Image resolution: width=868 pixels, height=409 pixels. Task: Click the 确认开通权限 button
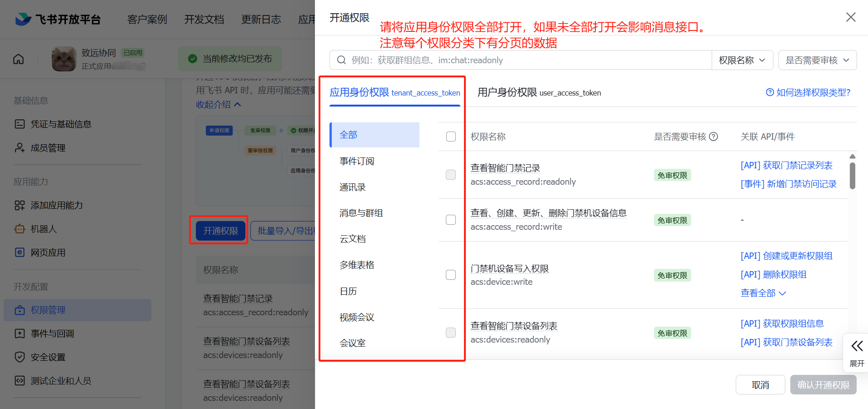pyautogui.click(x=823, y=385)
